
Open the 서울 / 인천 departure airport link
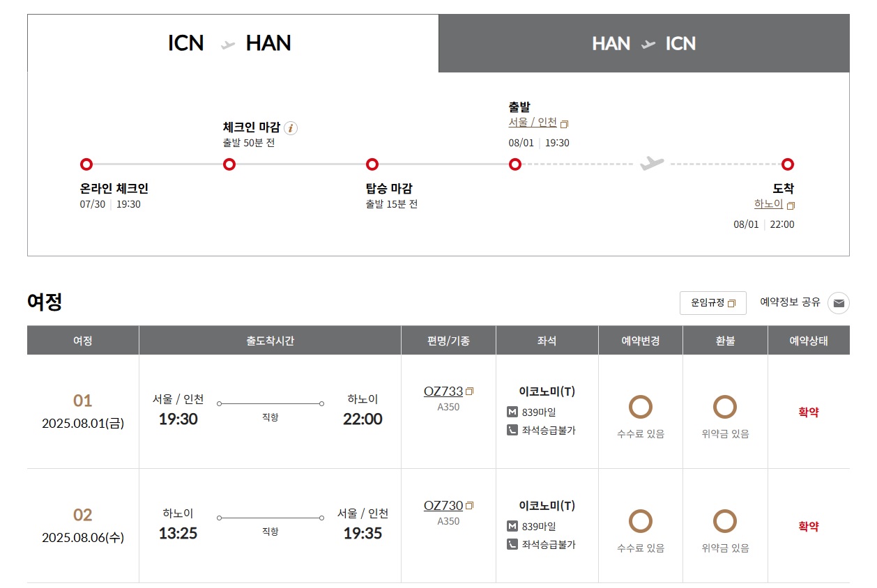tap(533, 123)
